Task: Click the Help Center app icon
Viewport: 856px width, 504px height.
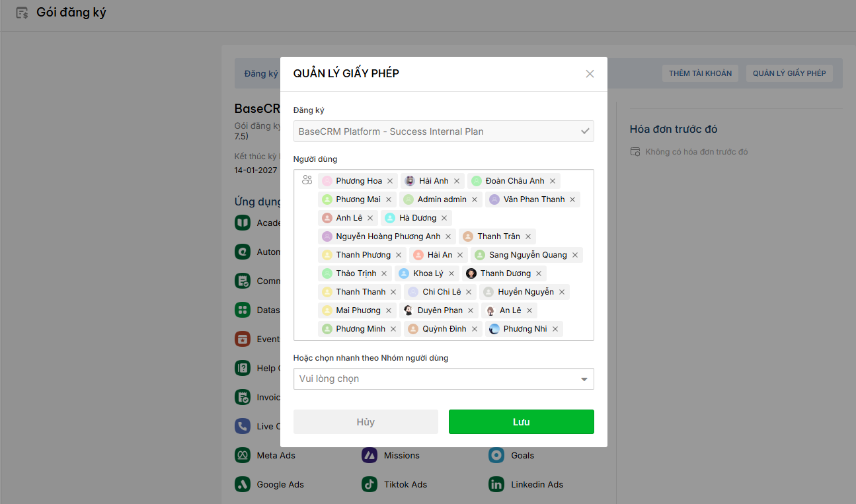Action: tap(243, 368)
